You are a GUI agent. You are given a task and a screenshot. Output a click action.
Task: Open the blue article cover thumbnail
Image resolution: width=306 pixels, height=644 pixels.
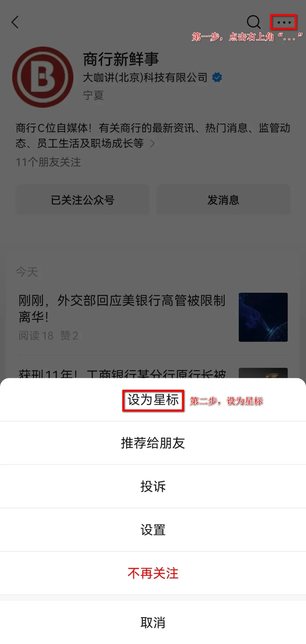(263, 317)
